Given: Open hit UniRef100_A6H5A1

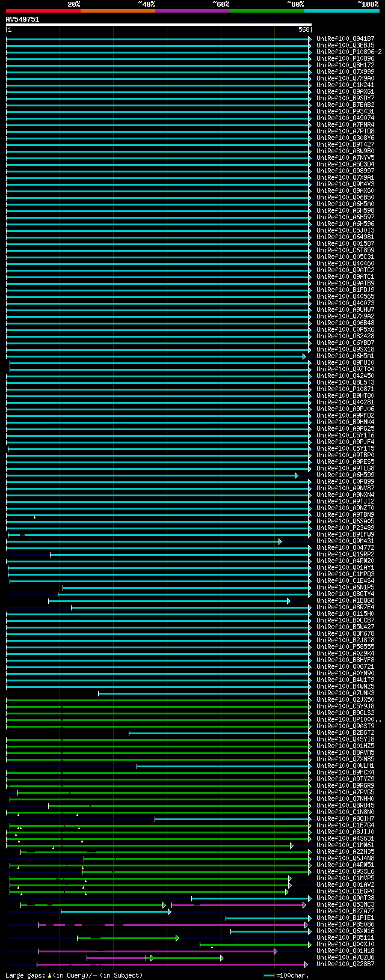Looking at the screenshot, I should pos(345,356).
